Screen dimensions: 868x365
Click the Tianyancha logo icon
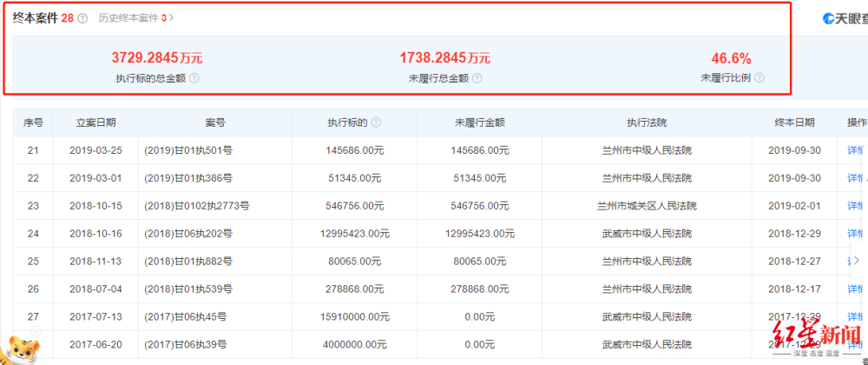pyautogui.click(x=829, y=19)
